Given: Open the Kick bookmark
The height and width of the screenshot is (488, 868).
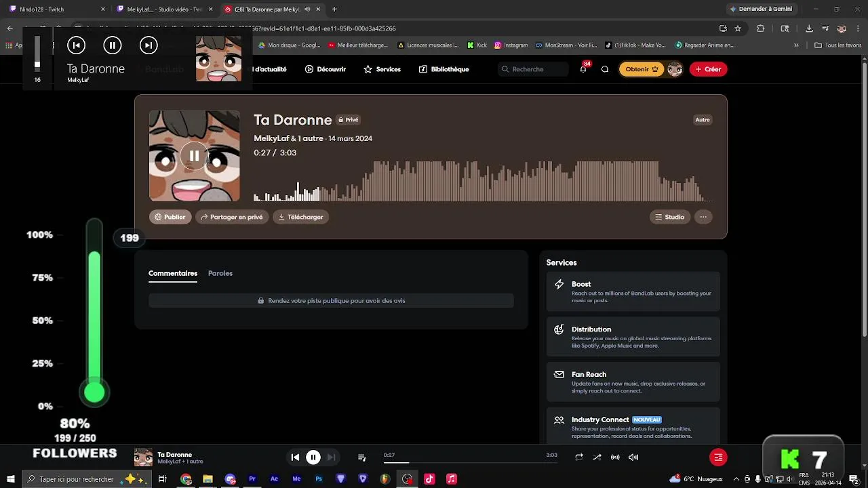Looking at the screenshot, I should coord(477,45).
